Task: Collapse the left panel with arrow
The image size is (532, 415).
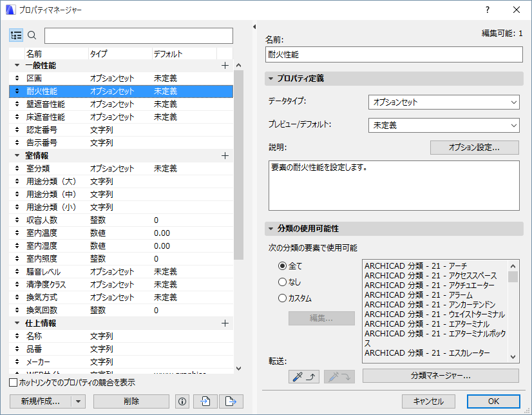Action: (254, 27)
